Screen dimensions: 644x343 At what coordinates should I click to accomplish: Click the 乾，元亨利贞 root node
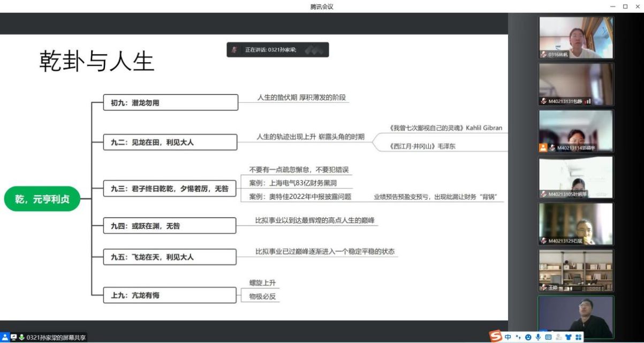point(42,199)
